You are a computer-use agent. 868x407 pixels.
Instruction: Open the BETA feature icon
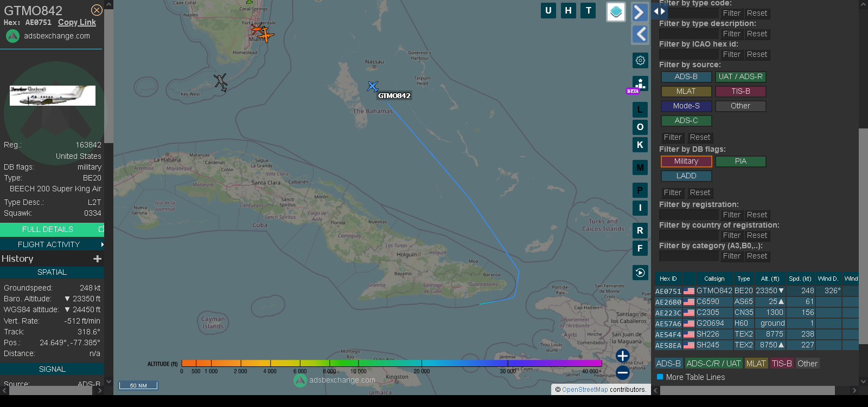[639, 85]
